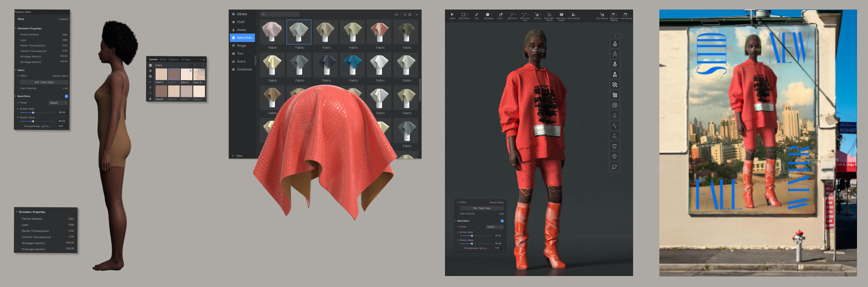This screenshot has width=868, height=287.
Task: Collapse the Simulation Properties section
Action: coord(15,29)
